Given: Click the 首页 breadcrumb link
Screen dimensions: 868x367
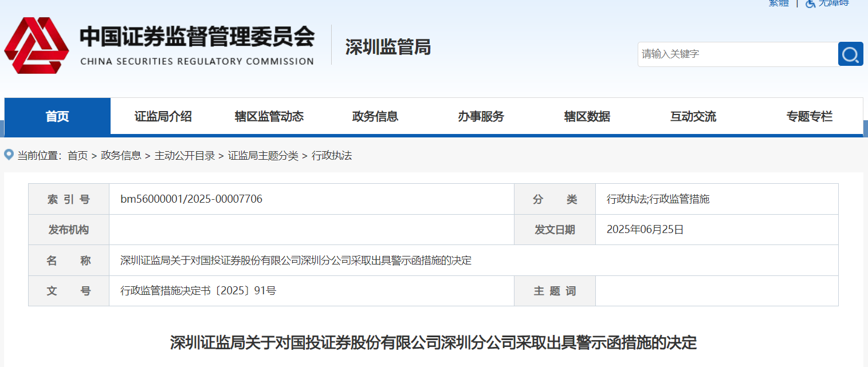Looking at the screenshot, I should [78, 155].
